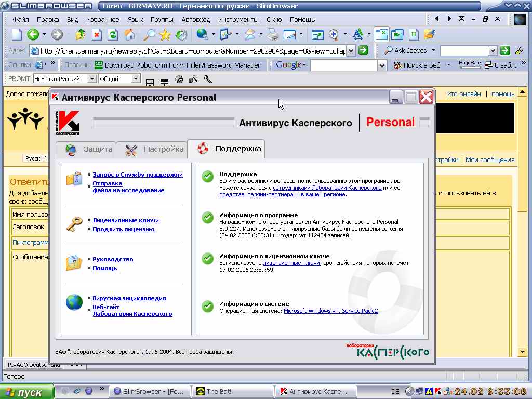
Task: Click the new blank page icon in SlimBrowser toolbar
Action: coord(17,35)
